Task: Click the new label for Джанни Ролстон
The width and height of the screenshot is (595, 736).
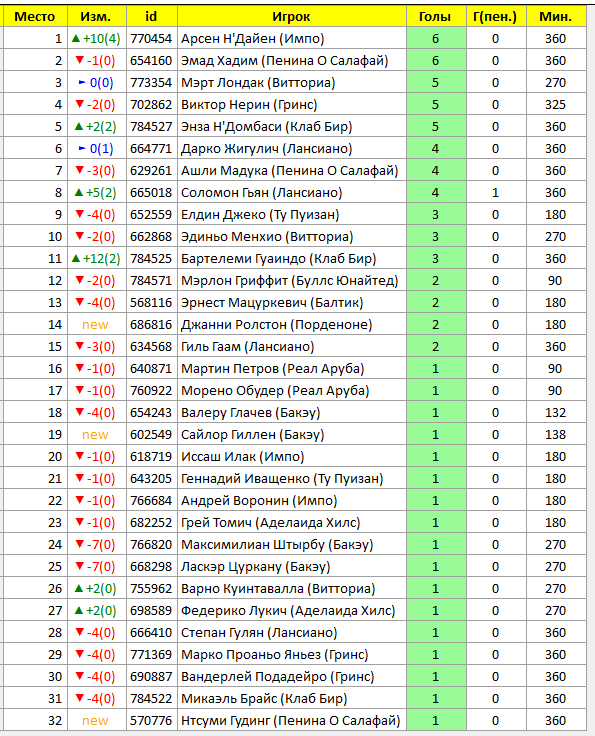Action: point(95,325)
